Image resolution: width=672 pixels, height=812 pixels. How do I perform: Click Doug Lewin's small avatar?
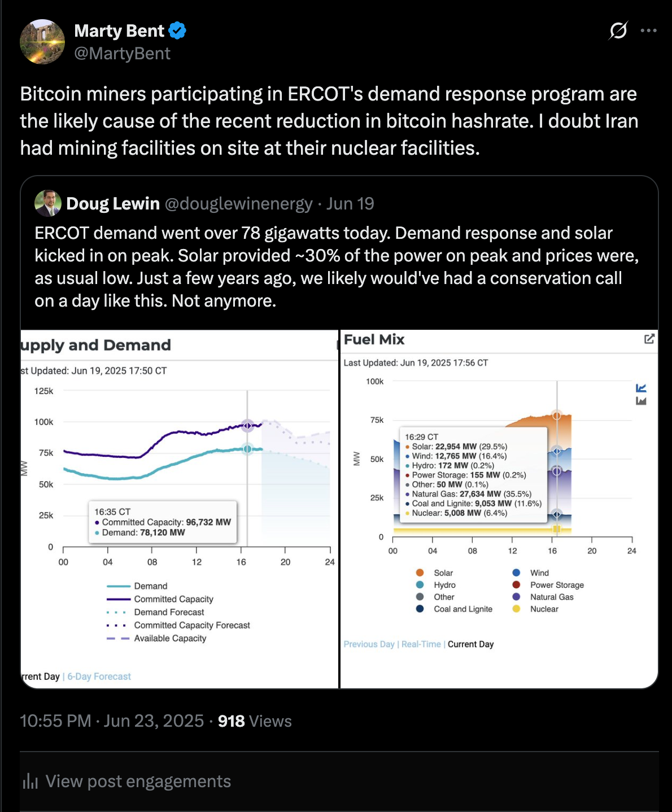pyautogui.click(x=48, y=203)
